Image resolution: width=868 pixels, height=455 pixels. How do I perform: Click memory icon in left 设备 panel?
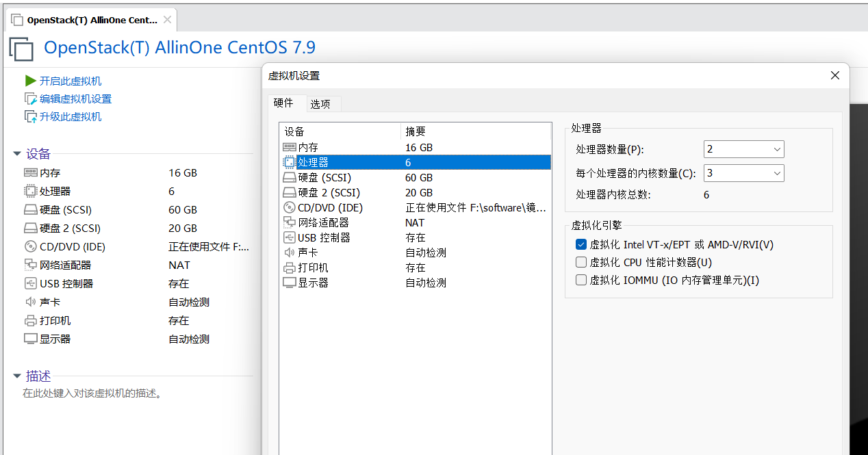coord(30,173)
